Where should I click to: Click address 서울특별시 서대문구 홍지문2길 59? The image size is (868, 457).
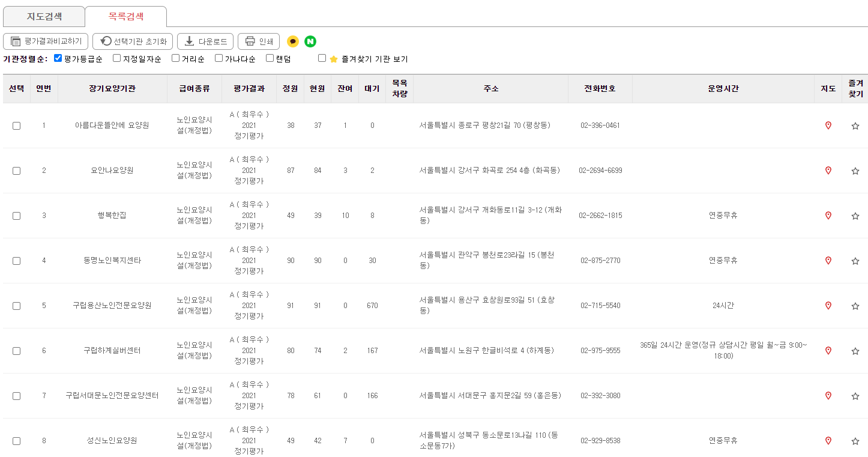[x=490, y=396]
